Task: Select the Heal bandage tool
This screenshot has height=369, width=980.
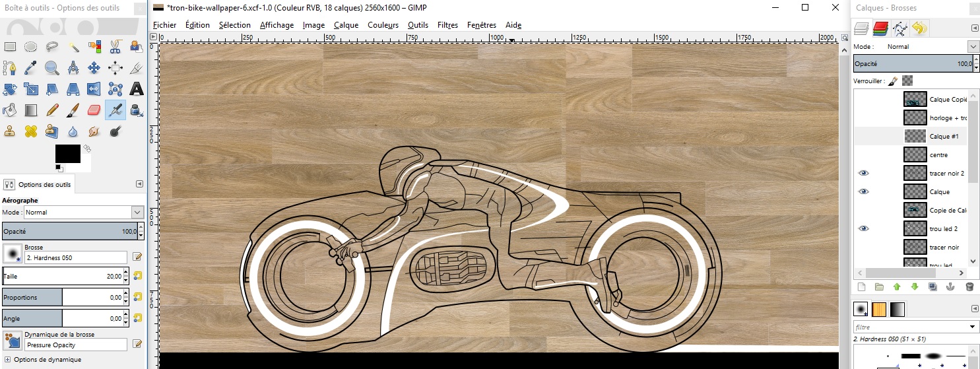Action: 31,131
